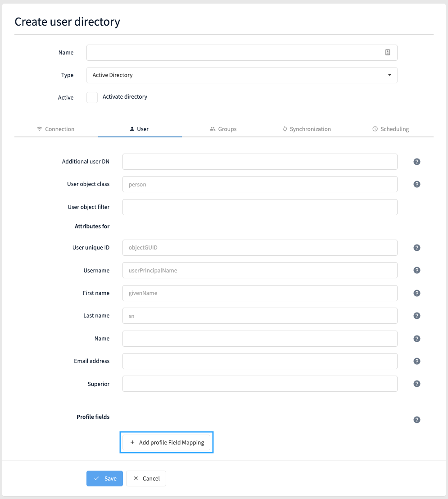The height and width of the screenshot is (499, 448).
Task: Focus the User object filter input
Action: point(260,207)
